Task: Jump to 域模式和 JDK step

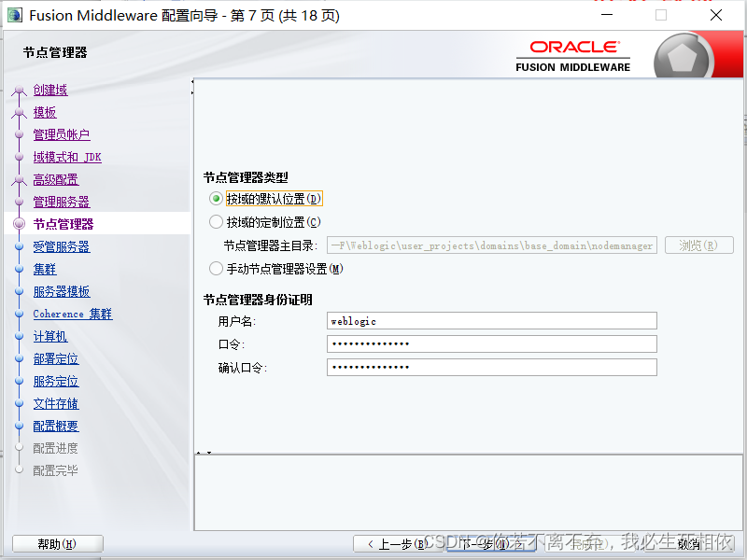Action: click(67, 157)
